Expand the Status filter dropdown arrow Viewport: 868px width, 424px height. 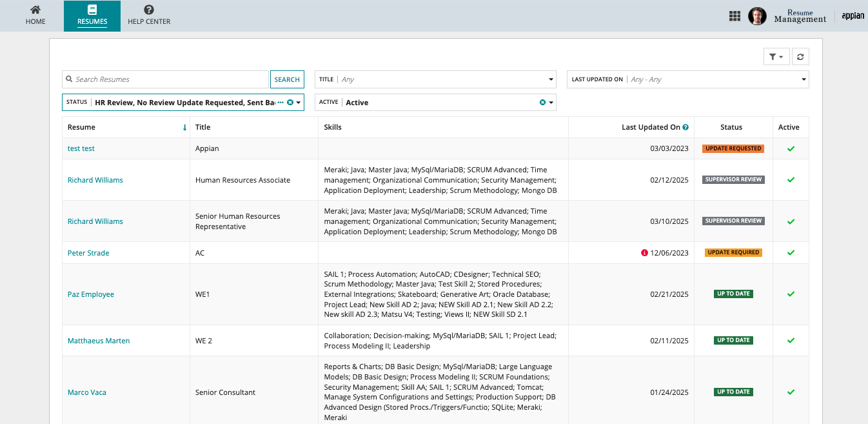point(299,103)
